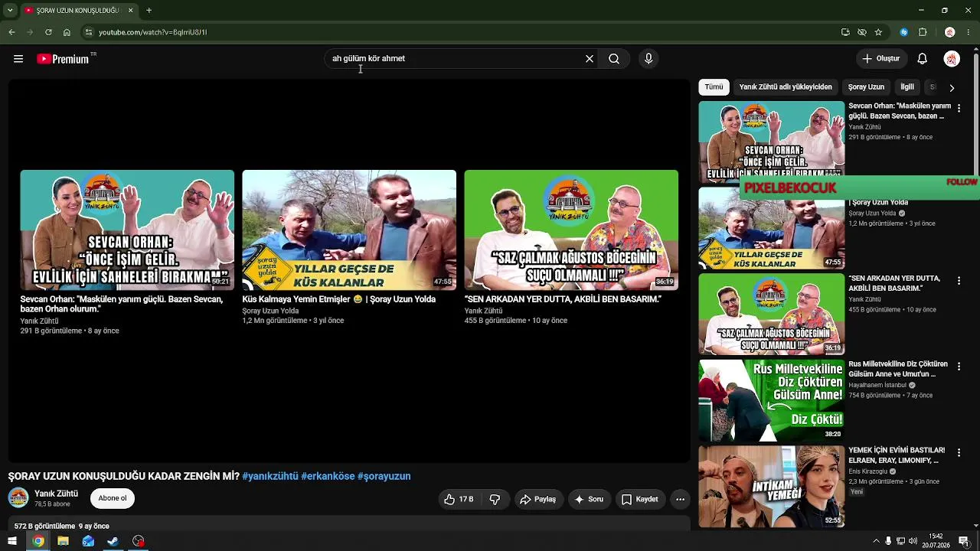Open options menu for 'SEN ARKADAN YER DUTTA' sidebar video

[959, 282]
